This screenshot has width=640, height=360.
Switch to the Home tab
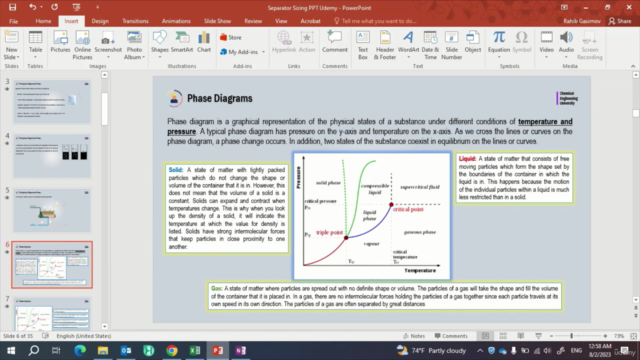(43, 21)
